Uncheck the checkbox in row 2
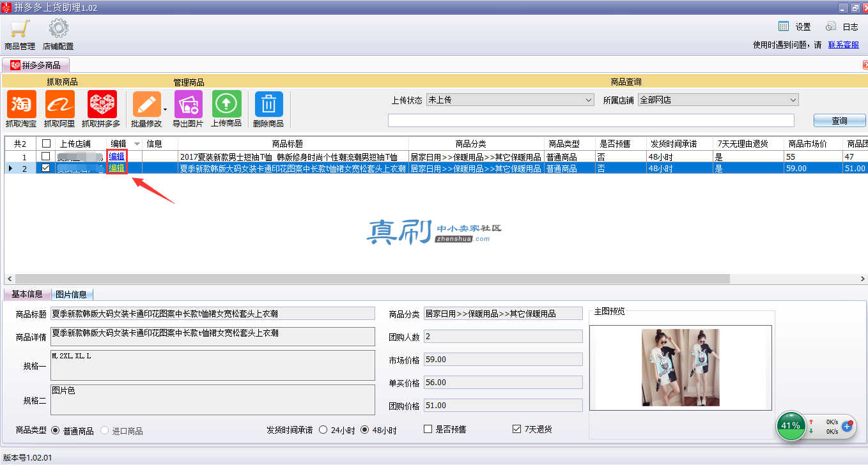Image resolution: width=868 pixels, height=465 pixels. point(45,168)
